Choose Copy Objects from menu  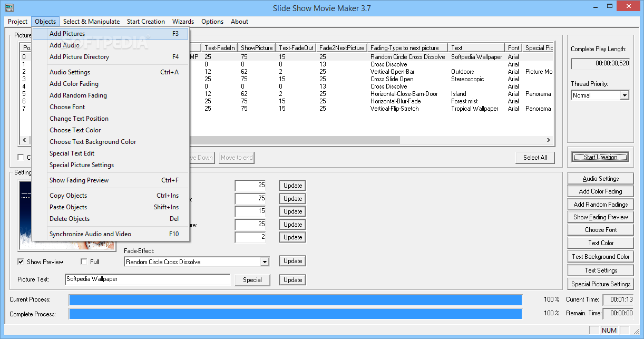click(x=111, y=196)
